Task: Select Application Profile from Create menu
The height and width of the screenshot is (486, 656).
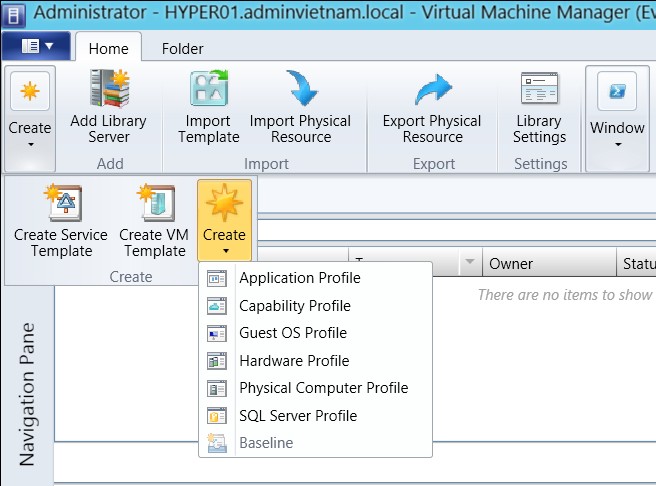Action: pos(315,278)
